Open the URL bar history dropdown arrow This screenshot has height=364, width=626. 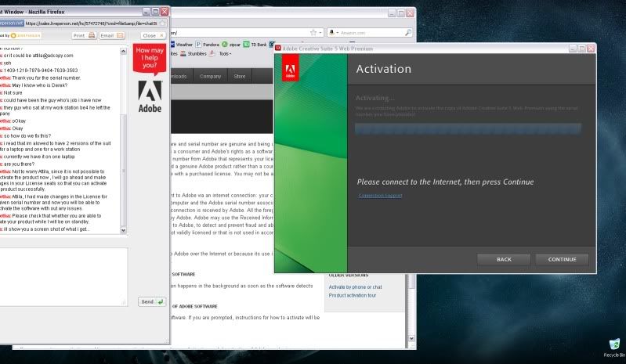(x=320, y=33)
